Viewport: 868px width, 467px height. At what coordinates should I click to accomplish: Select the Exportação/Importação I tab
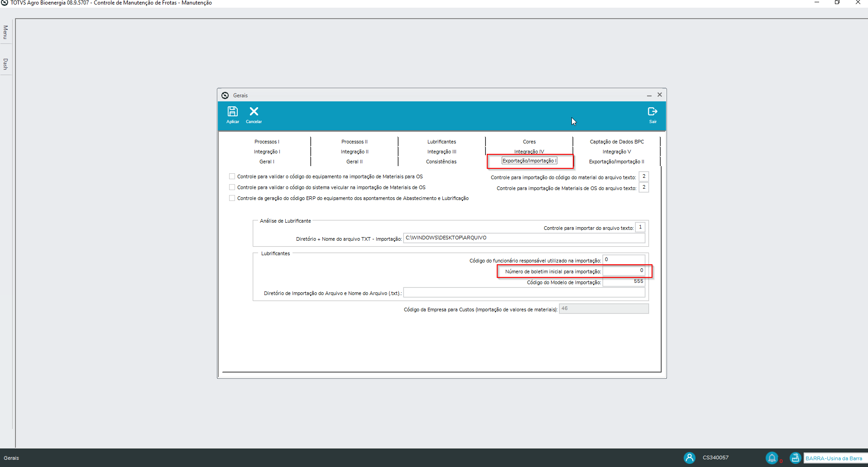(530, 161)
